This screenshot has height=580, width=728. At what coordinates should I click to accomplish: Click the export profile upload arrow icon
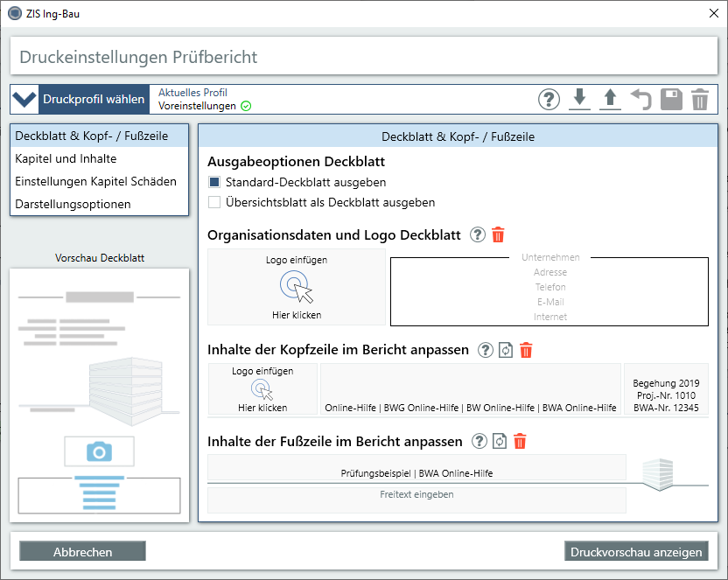click(610, 99)
